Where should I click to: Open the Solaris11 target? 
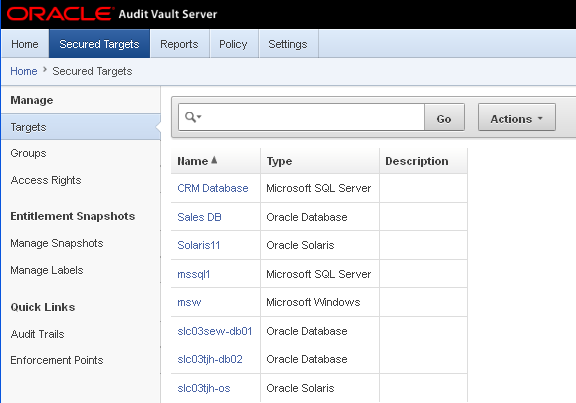198,245
